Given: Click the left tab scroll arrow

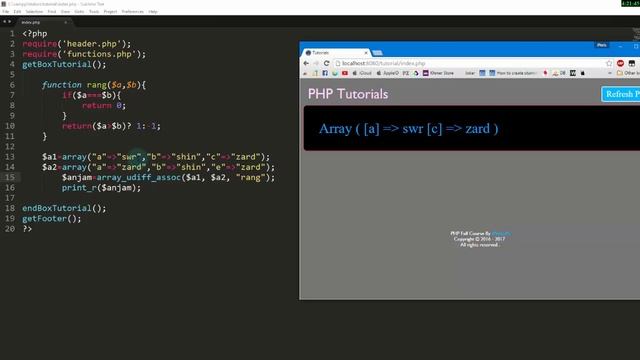Looking at the screenshot, I should click(4, 22).
